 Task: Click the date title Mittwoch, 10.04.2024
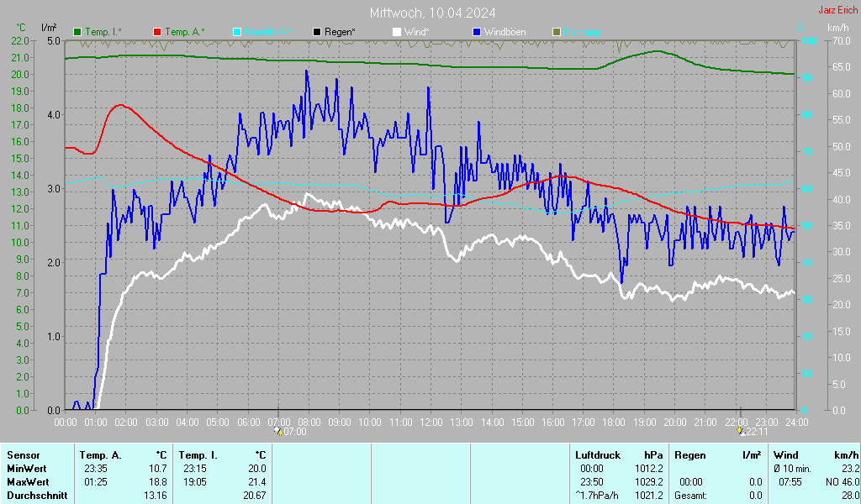click(432, 13)
